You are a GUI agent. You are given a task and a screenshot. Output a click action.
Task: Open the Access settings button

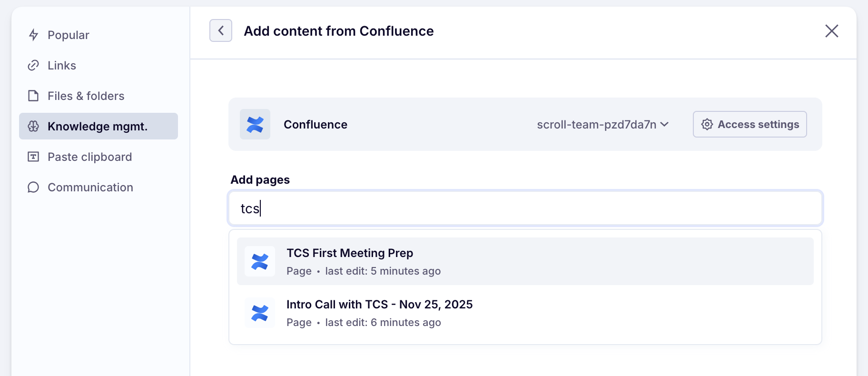point(750,124)
